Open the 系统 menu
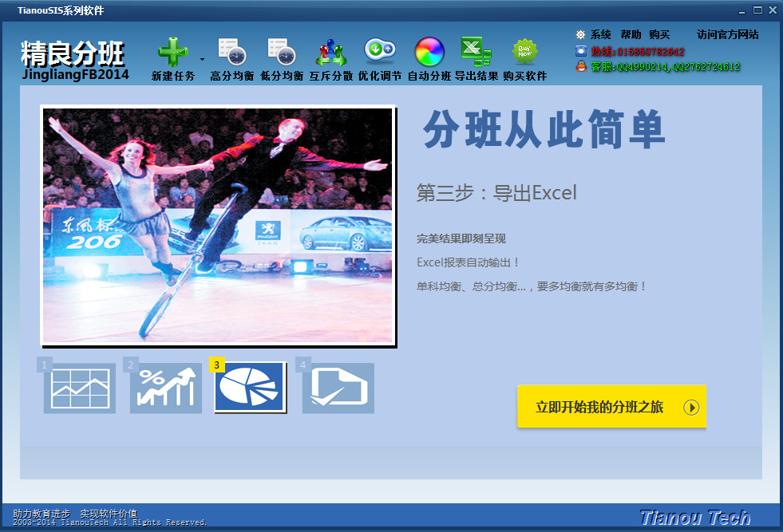The image size is (783, 532). click(x=601, y=34)
